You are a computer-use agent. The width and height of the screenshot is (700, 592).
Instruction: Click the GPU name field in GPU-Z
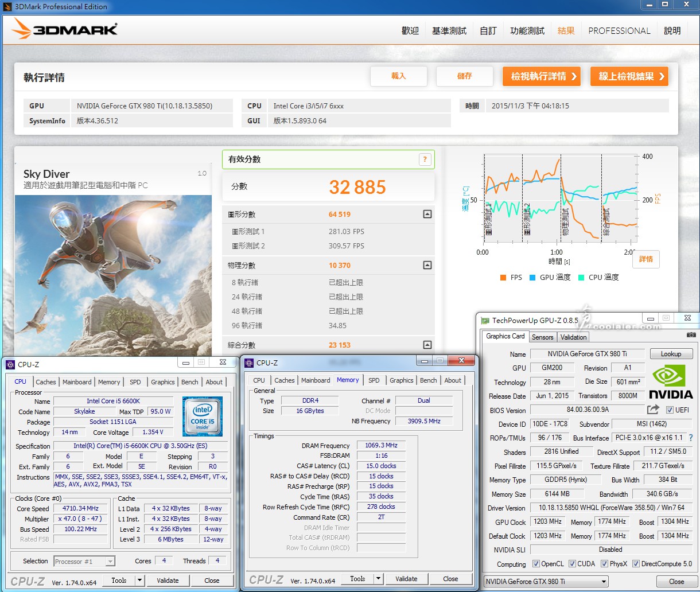tap(587, 354)
